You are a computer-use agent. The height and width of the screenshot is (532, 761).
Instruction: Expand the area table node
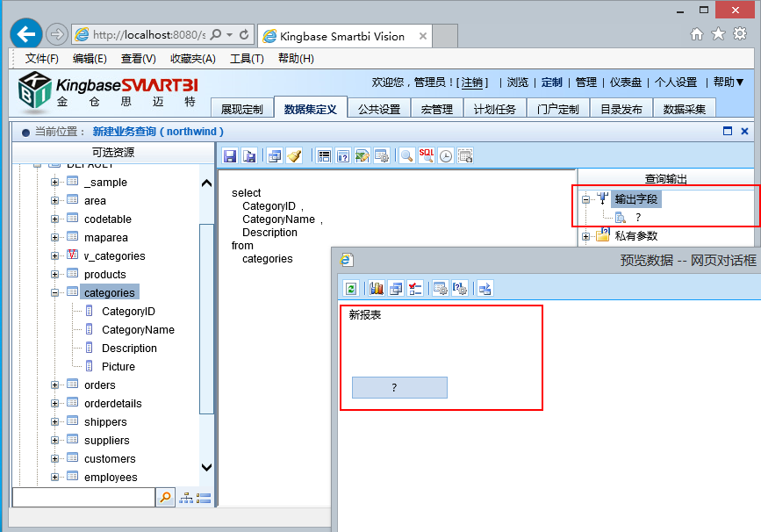(54, 200)
